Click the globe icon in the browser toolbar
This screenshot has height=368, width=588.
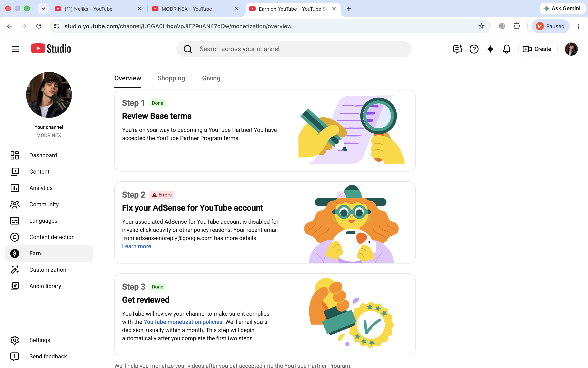(501, 26)
